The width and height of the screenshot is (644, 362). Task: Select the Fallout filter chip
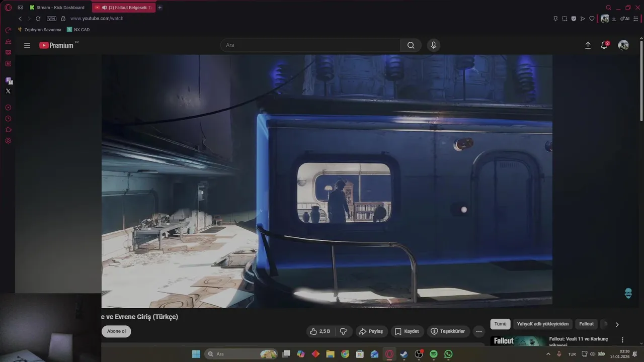586,324
